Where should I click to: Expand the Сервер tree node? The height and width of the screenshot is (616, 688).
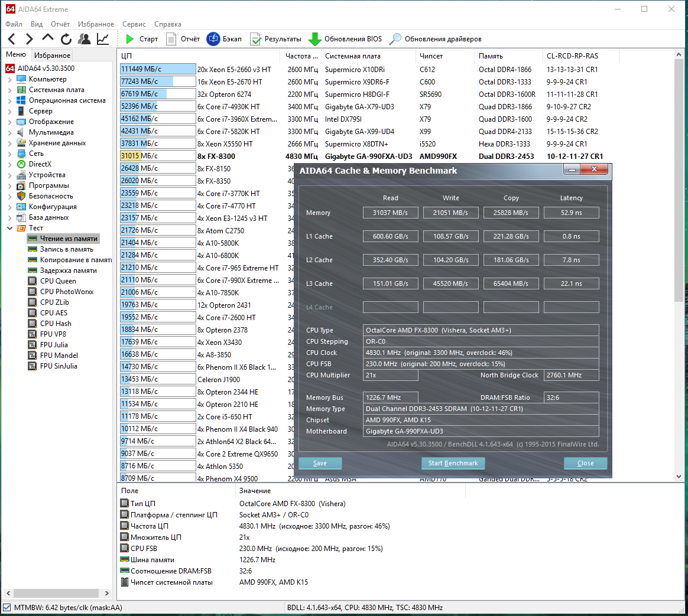click(9, 112)
